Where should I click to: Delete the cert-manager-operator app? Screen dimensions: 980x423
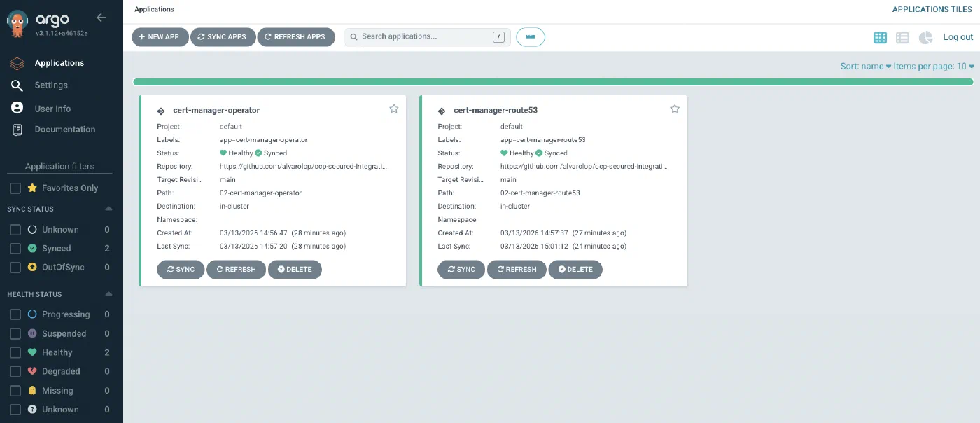295,270
